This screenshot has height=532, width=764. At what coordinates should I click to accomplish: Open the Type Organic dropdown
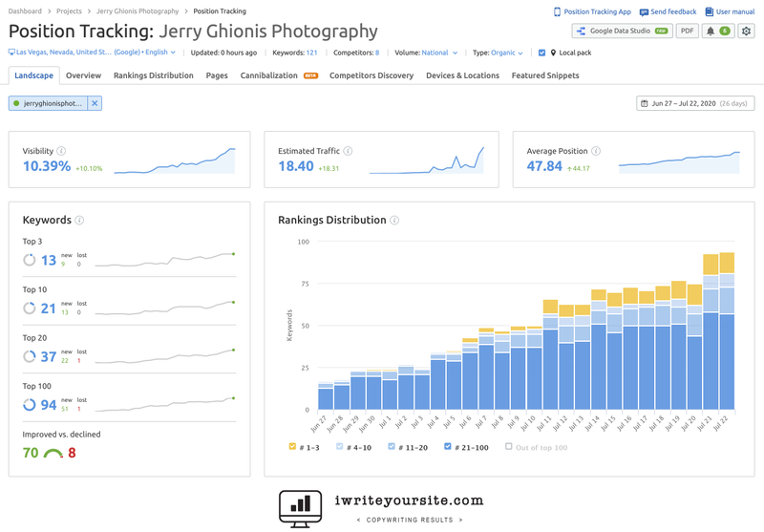507,53
